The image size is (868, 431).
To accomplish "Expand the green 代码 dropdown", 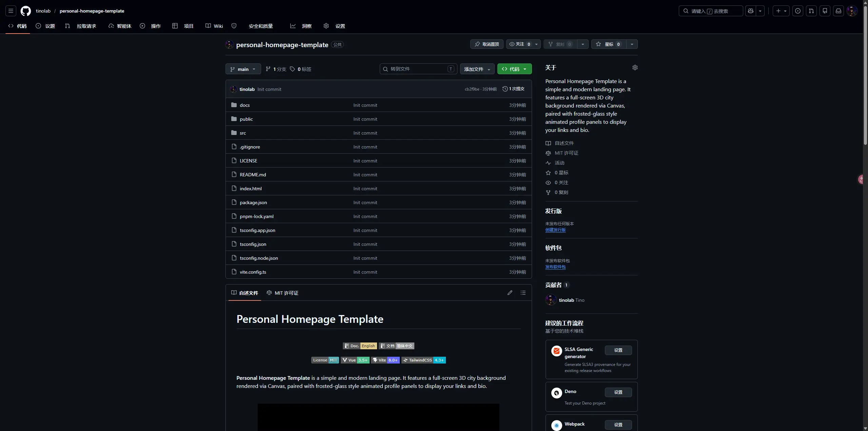I will coord(514,69).
